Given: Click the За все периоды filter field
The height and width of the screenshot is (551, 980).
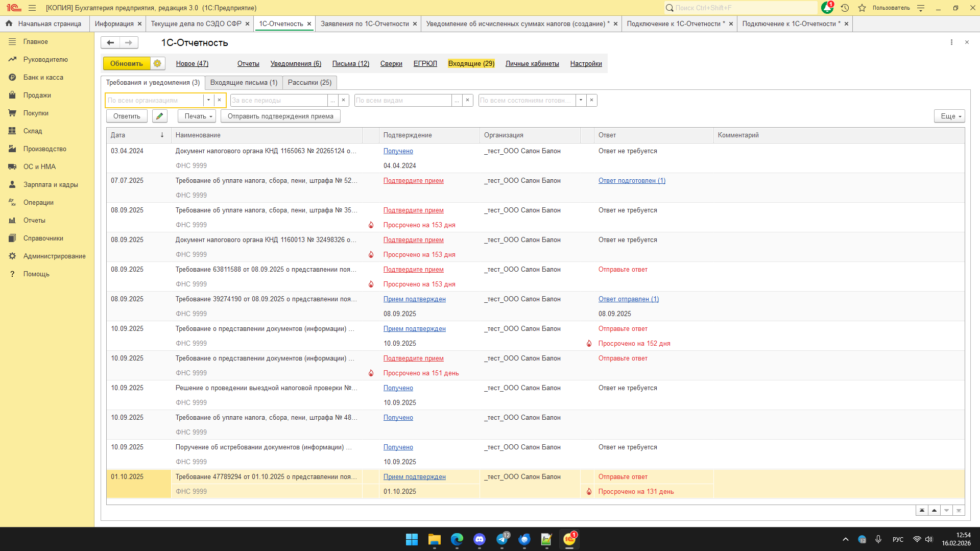Looking at the screenshot, I should pyautogui.click(x=279, y=100).
